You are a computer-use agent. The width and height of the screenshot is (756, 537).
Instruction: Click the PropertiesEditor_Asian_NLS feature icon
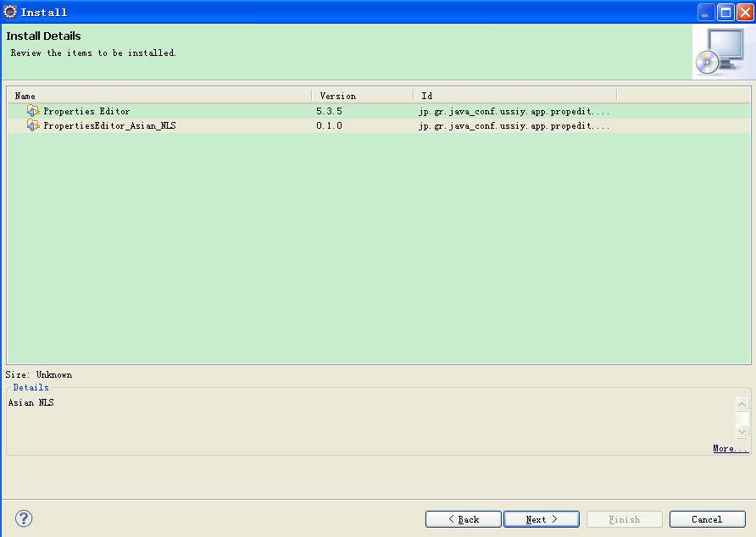coord(33,125)
